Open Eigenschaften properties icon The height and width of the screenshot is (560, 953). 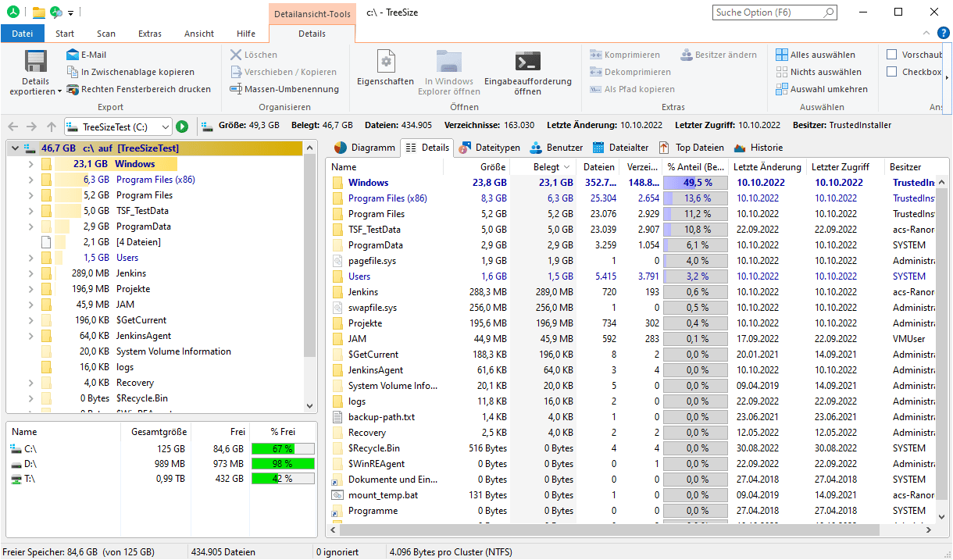tap(385, 62)
